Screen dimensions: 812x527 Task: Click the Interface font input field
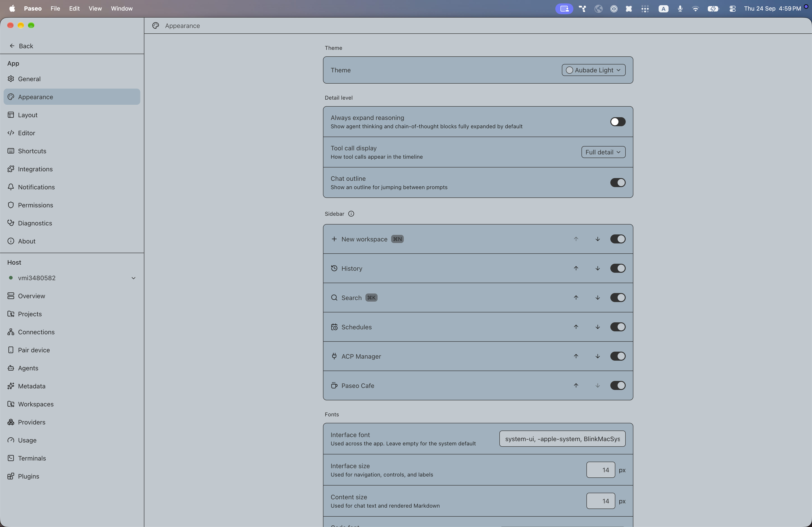tap(562, 439)
